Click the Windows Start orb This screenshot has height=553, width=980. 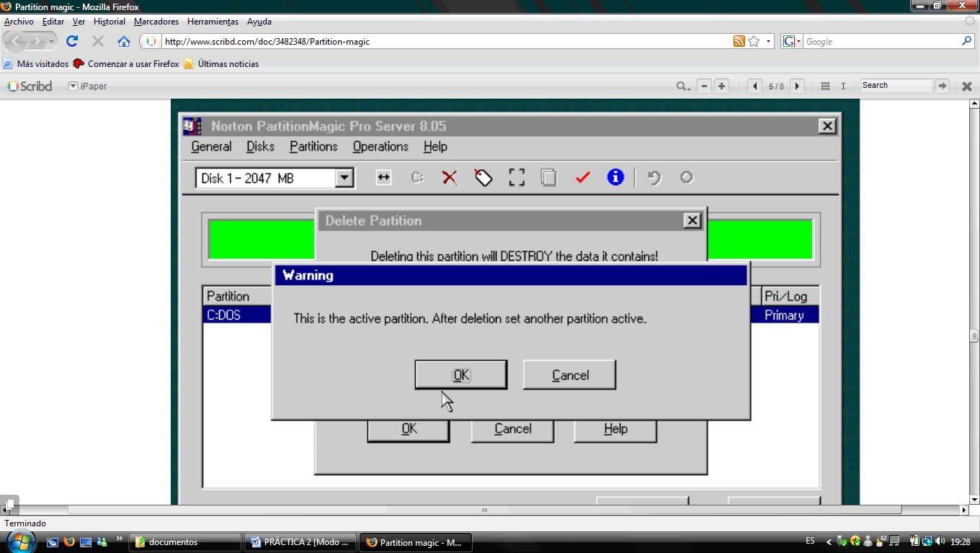tap(21, 541)
